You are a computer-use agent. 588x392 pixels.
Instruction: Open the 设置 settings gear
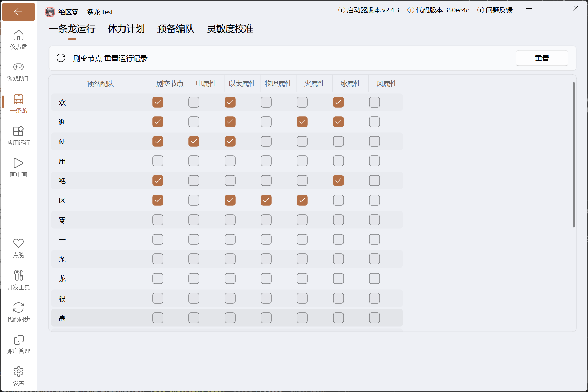coord(19,376)
